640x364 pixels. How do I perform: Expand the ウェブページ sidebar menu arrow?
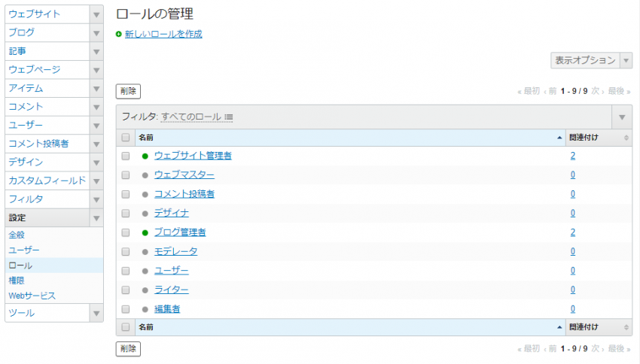(96, 70)
